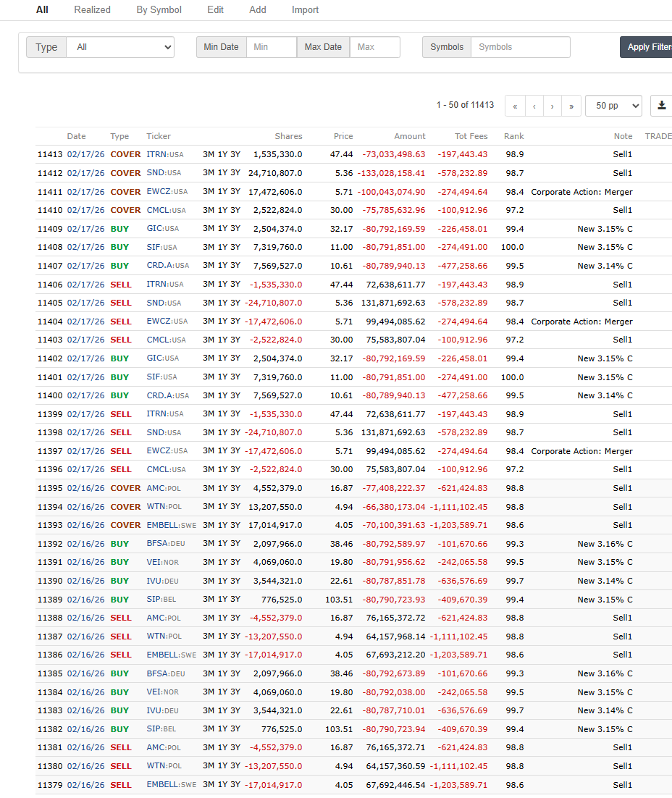
Task: Select the Import tab
Action: point(305,10)
